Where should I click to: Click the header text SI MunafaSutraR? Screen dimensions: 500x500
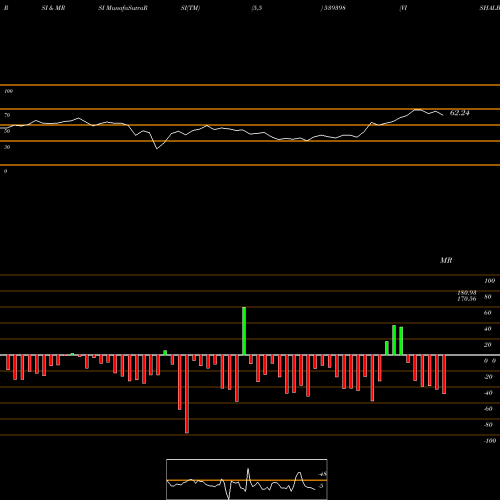(x=123, y=8)
